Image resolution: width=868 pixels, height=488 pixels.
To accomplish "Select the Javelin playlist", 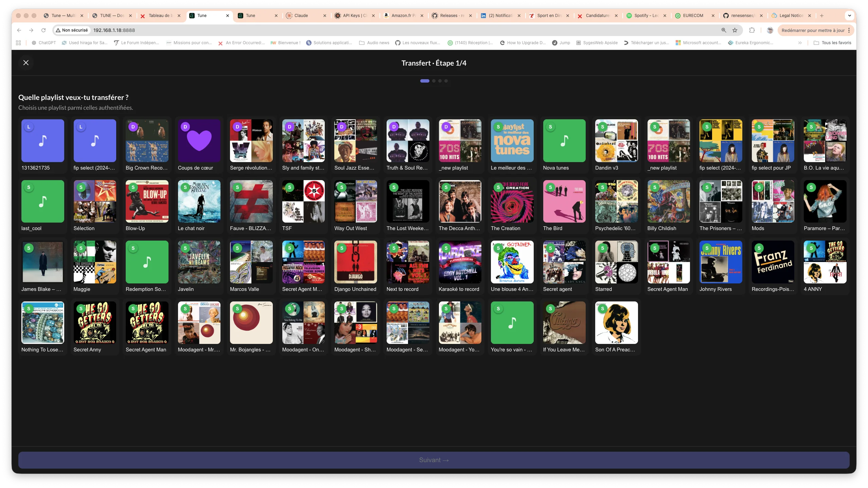I will 199,267.
